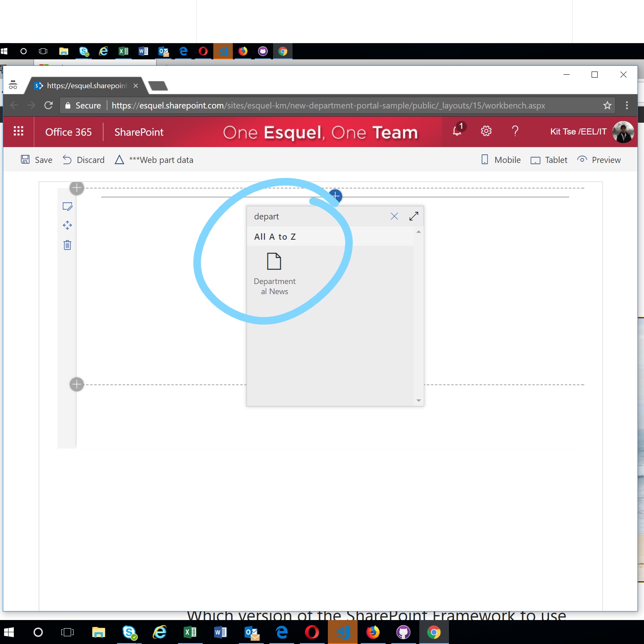Click Discard in workbench toolbar

pos(84,160)
